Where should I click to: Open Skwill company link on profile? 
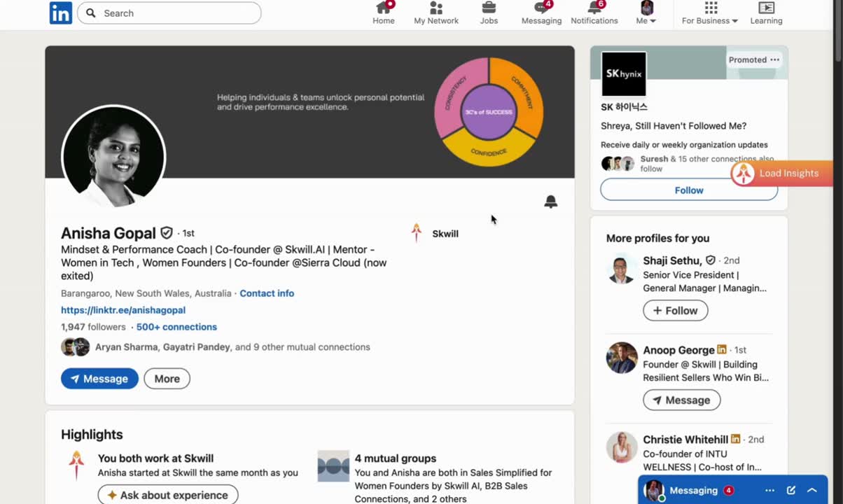point(435,234)
